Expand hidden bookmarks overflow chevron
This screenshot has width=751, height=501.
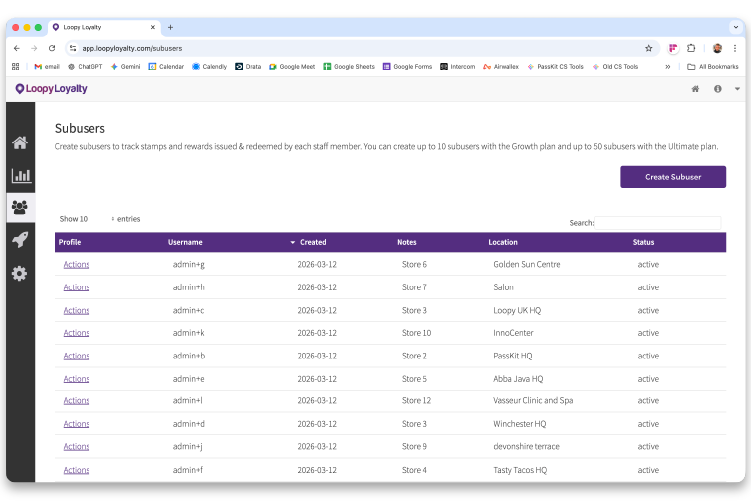(668, 67)
